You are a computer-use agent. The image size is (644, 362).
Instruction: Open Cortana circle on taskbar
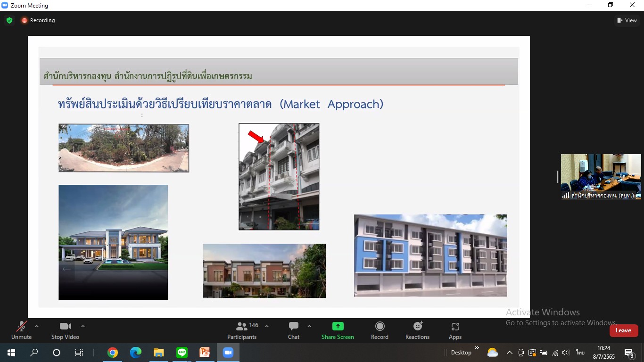point(57,353)
